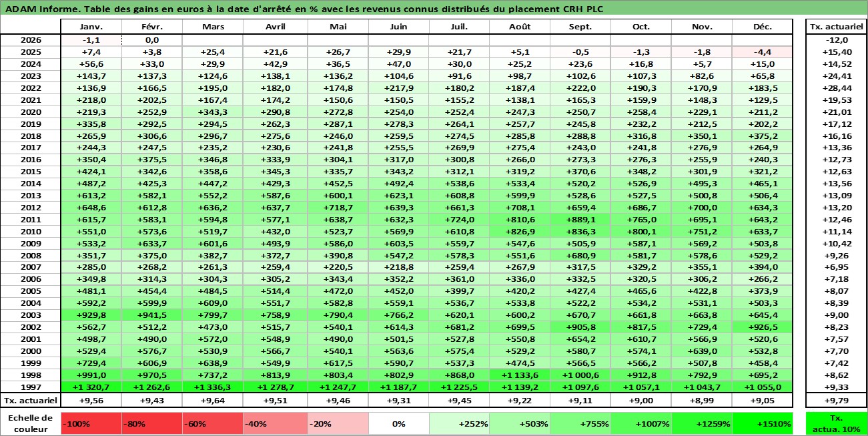Click the +718,7 value for Mai 2012

coord(338,207)
